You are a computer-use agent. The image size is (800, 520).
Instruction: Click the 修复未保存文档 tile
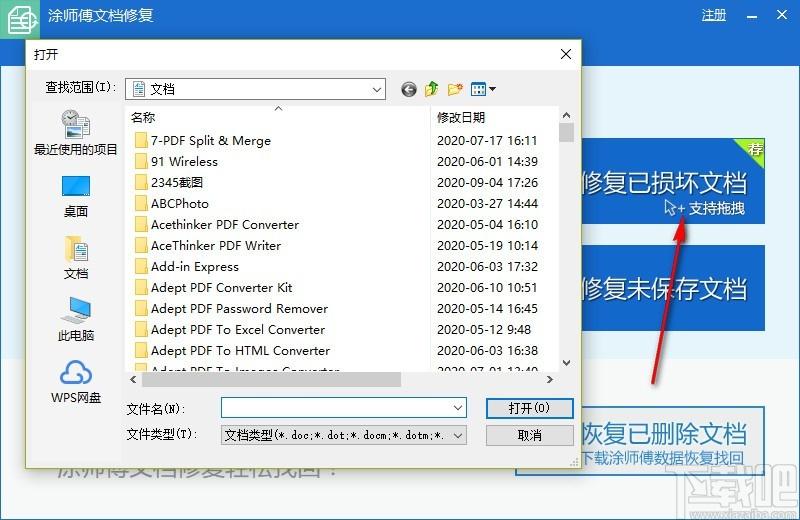(672, 288)
